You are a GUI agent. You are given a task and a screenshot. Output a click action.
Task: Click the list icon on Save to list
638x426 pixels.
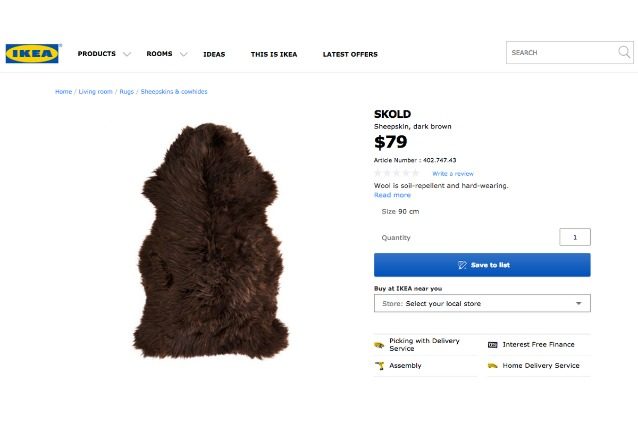click(462, 265)
